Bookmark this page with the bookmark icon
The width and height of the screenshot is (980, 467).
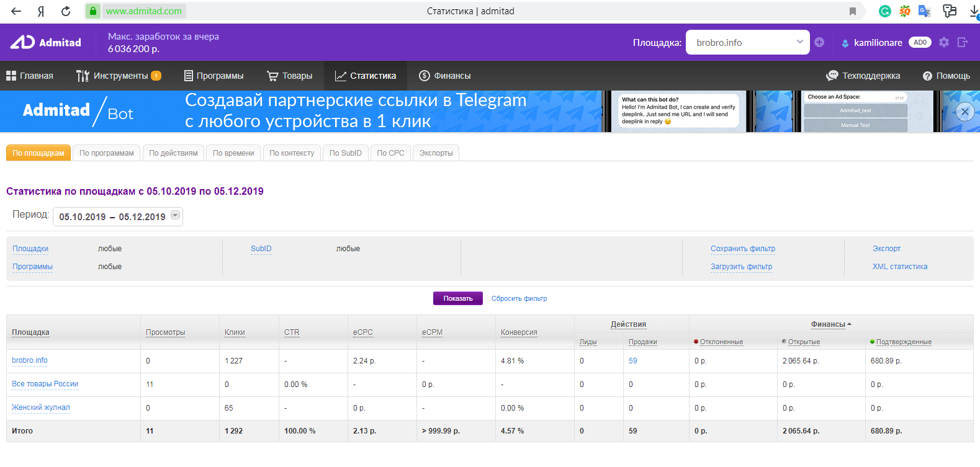853,11
